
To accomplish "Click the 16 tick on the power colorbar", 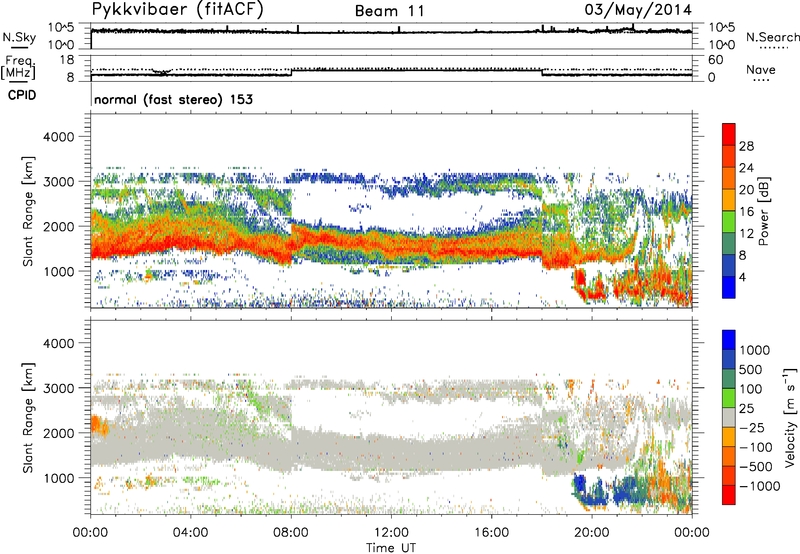I will pyautogui.click(x=746, y=212).
